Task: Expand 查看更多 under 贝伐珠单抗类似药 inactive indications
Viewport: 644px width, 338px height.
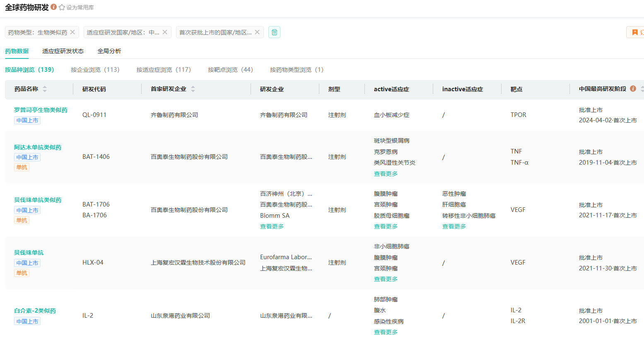Action: [454, 226]
